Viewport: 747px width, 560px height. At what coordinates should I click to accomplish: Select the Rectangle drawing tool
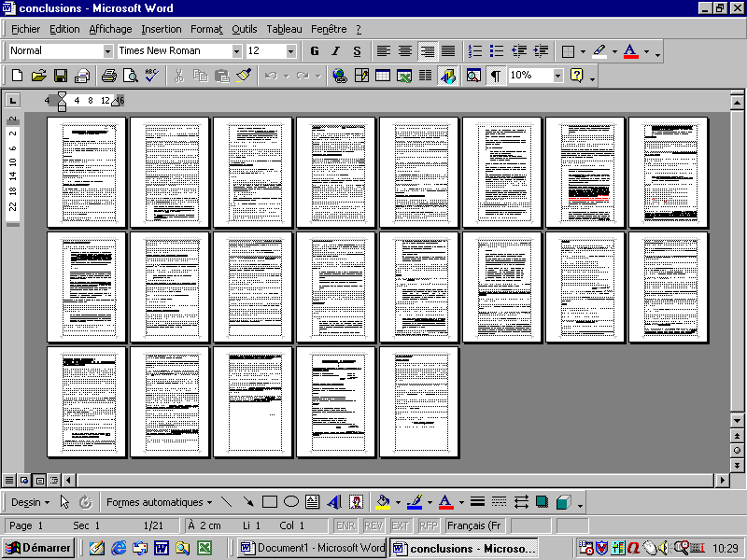pos(270,502)
